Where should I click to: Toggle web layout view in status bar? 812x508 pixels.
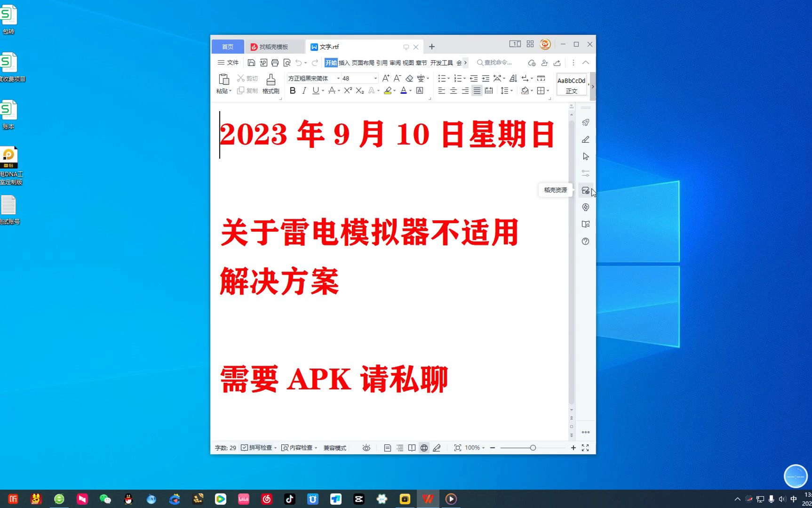423,448
